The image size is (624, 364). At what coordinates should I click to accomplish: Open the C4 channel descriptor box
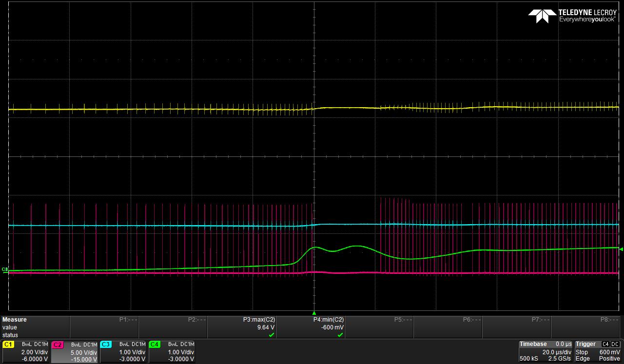172,352
